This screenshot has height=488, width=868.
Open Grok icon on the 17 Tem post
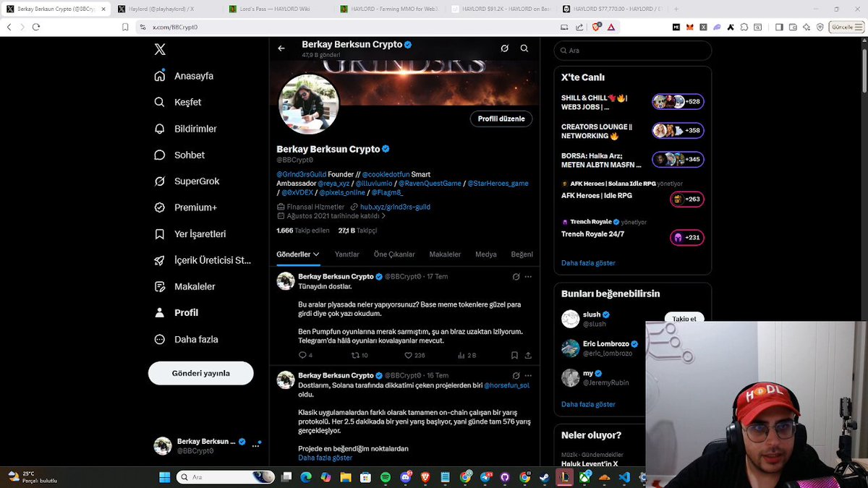click(516, 277)
